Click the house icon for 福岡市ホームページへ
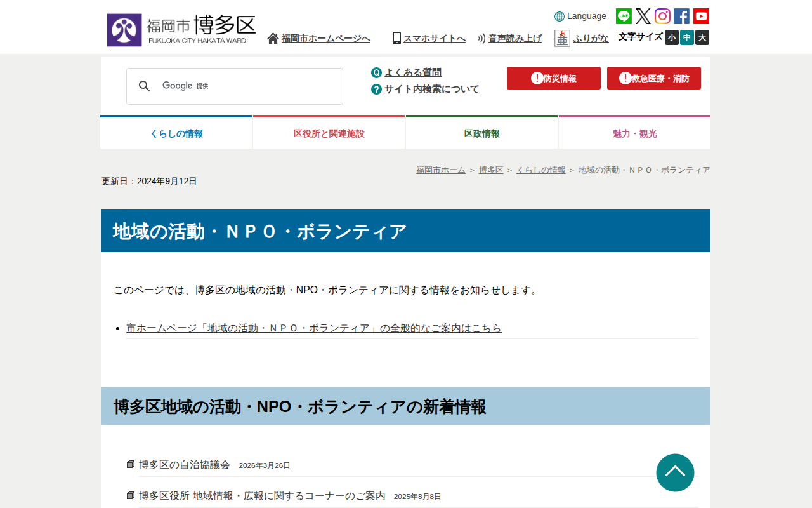The image size is (812, 508). [273, 38]
